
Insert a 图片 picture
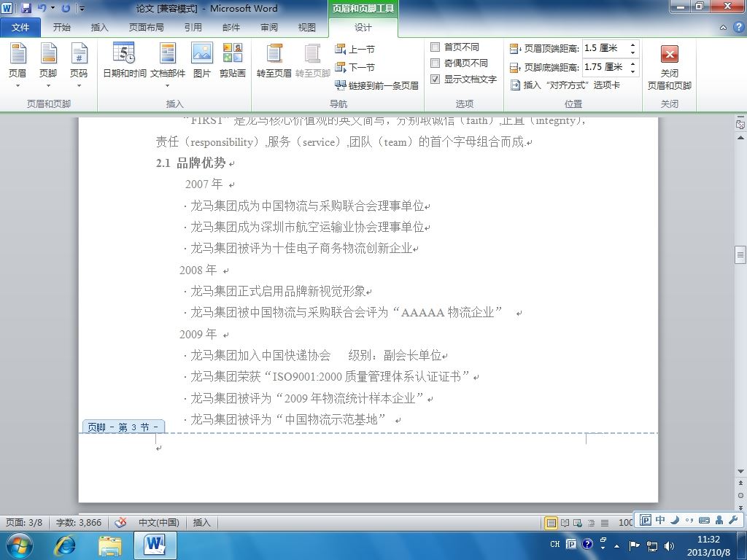202,61
